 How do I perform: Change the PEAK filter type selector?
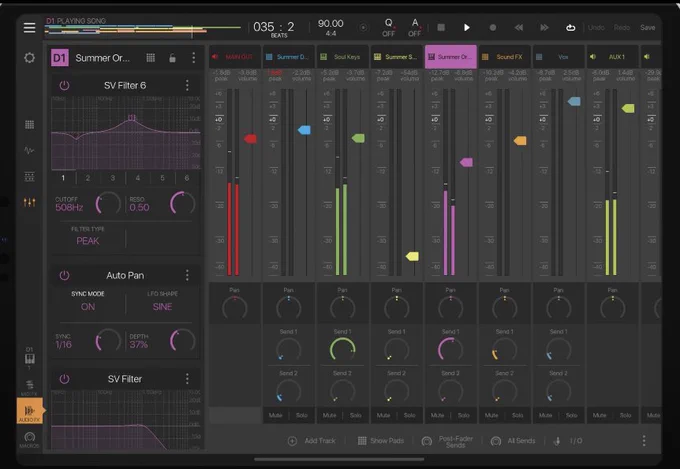88,241
